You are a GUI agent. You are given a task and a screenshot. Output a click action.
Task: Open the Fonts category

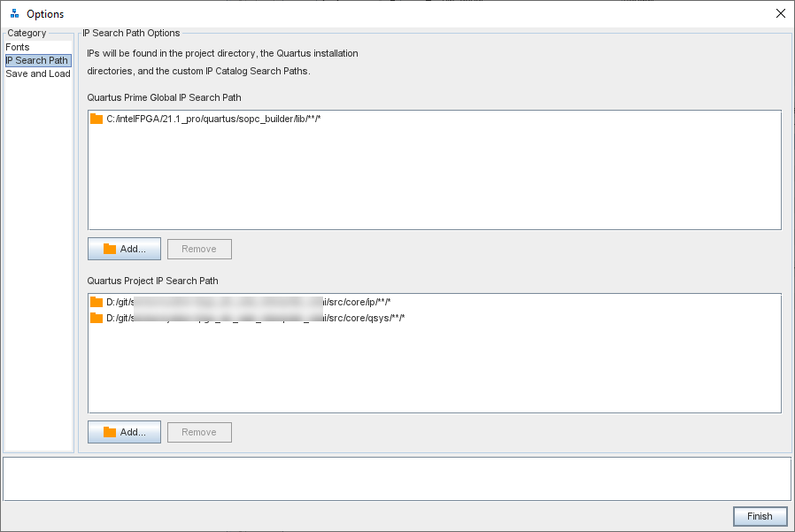(18, 47)
